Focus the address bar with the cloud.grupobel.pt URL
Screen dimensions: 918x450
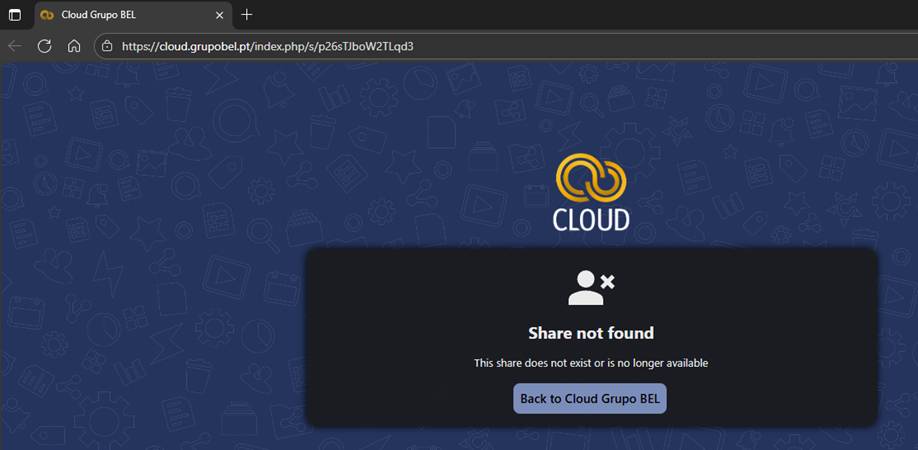[506, 46]
